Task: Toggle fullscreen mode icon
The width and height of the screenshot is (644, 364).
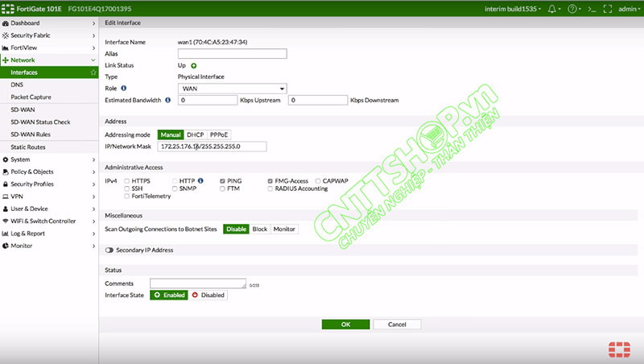Action: (608, 9)
